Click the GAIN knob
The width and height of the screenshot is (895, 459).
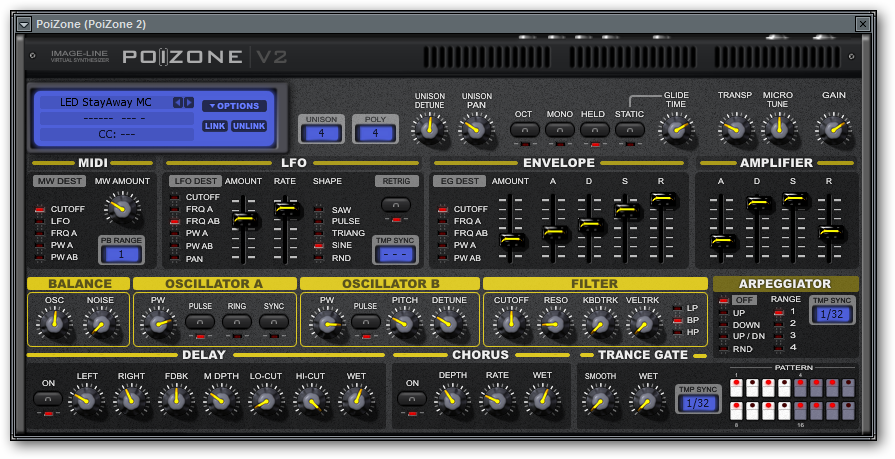tap(832, 127)
